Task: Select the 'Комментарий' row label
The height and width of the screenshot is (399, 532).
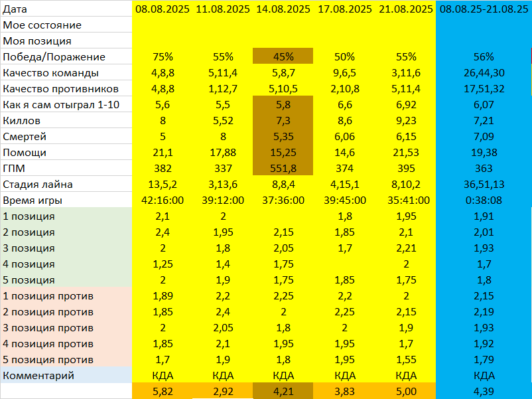Action: [x=66, y=375]
